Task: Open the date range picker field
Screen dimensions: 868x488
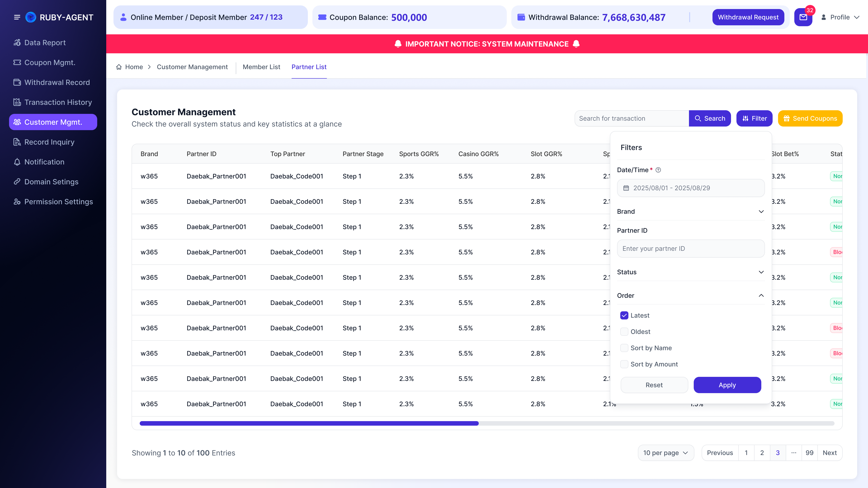Action: tap(690, 188)
